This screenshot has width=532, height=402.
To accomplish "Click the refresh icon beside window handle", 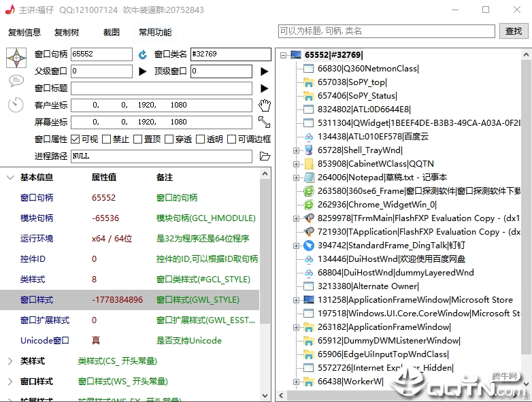I will pos(142,54).
